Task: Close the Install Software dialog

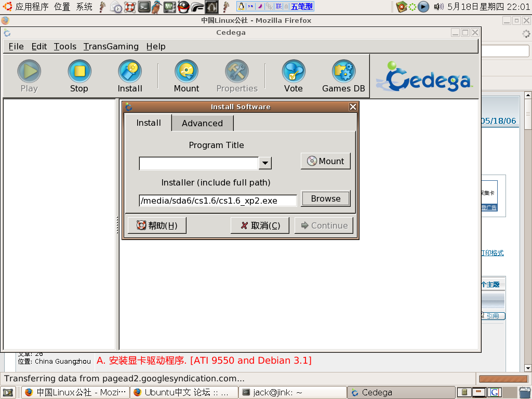Action: pos(353,107)
